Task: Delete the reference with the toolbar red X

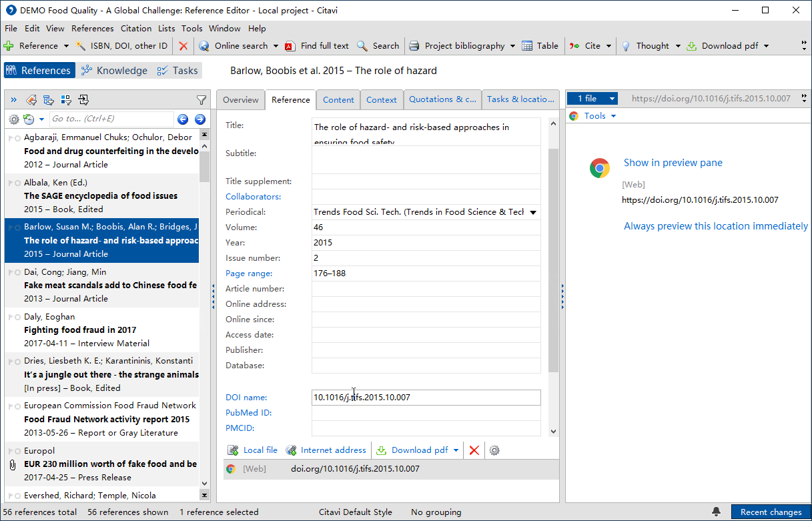Action: [183, 46]
